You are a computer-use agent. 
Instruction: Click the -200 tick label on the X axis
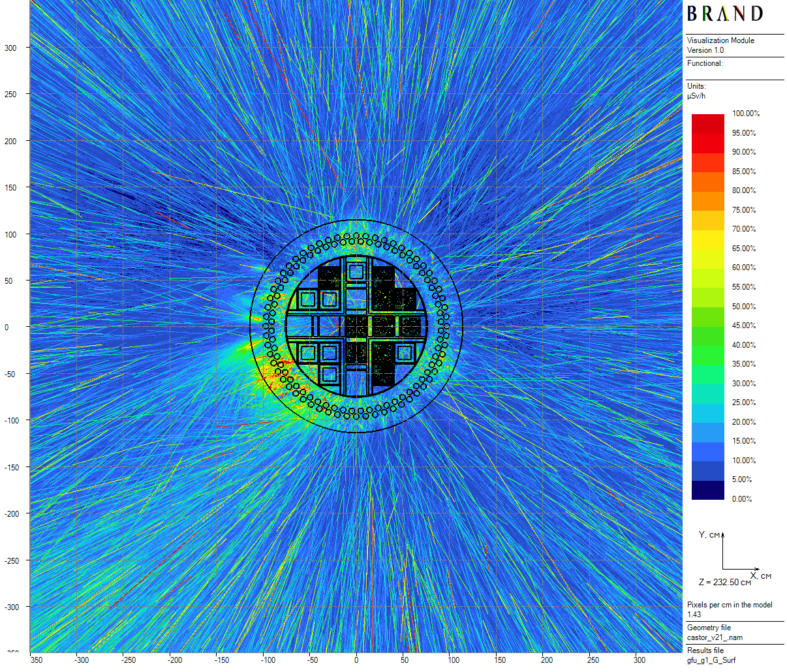point(175,660)
